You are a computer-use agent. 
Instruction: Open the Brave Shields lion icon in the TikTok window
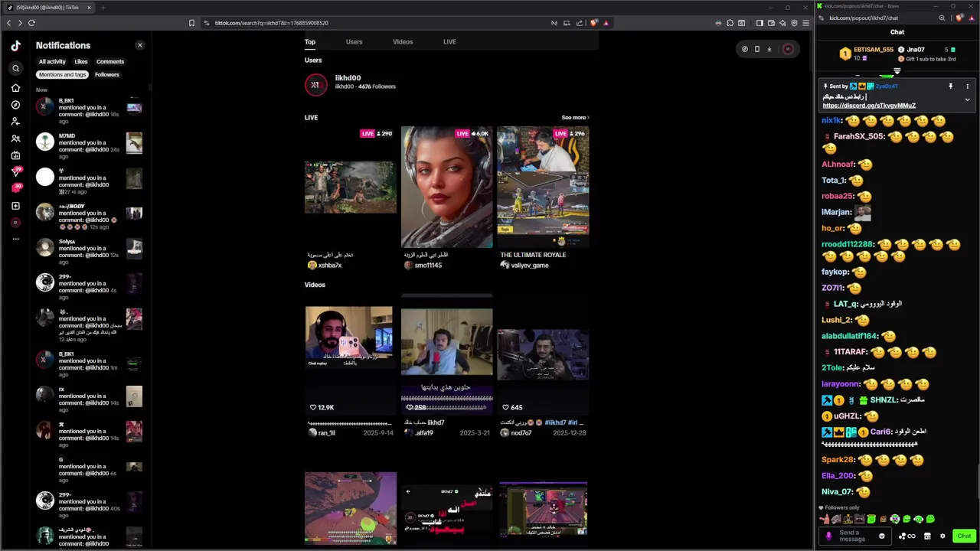593,23
